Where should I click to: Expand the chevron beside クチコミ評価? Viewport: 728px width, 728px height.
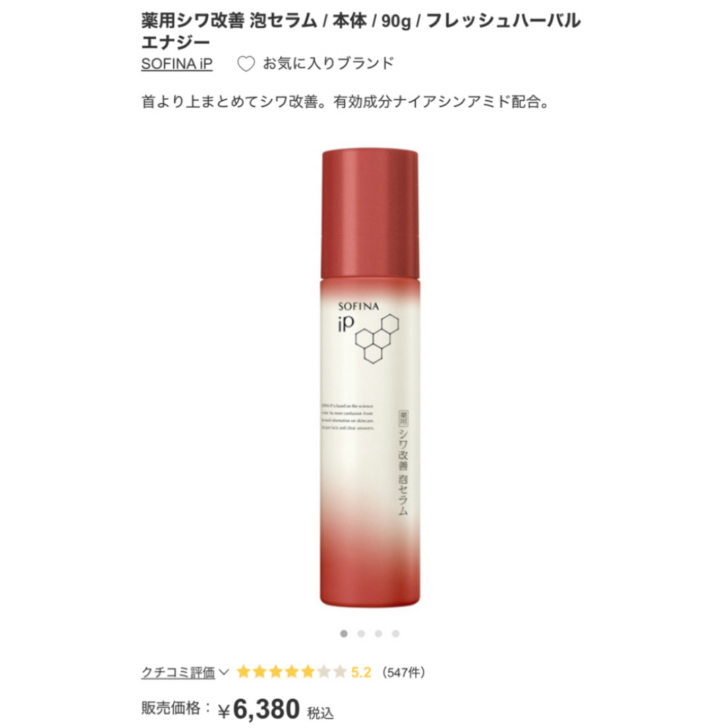pos(224,672)
